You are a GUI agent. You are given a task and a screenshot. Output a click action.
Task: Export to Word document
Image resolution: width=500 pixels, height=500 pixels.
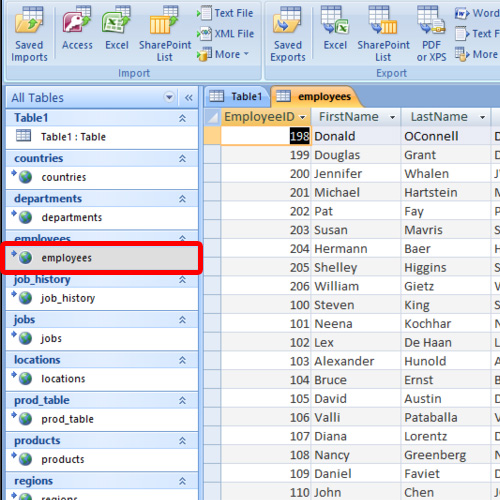pos(477,13)
